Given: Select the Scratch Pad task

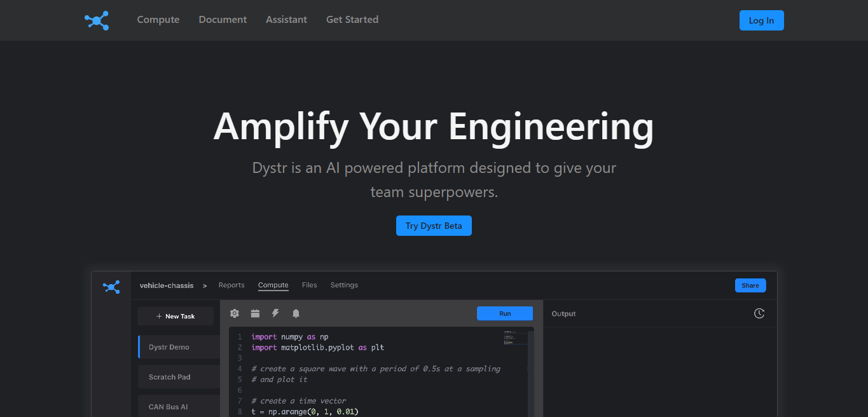Looking at the screenshot, I should [x=179, y=377].
